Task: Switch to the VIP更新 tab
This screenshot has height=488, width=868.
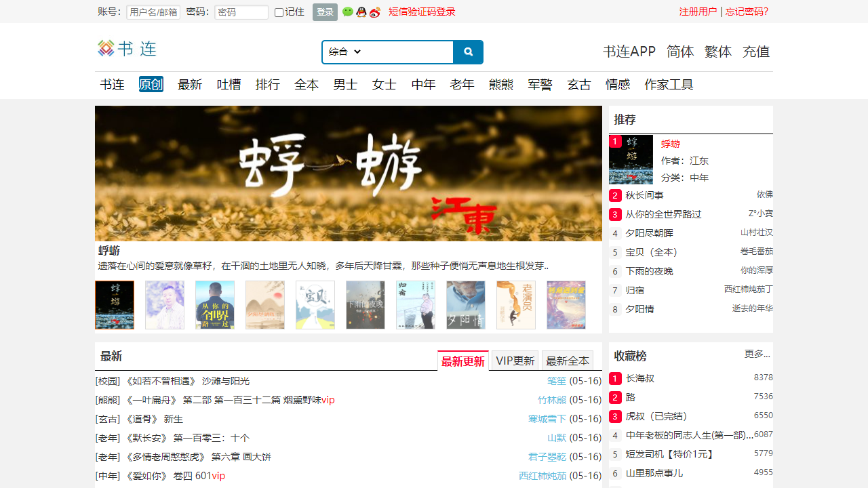Action: [x=515, y=361]
